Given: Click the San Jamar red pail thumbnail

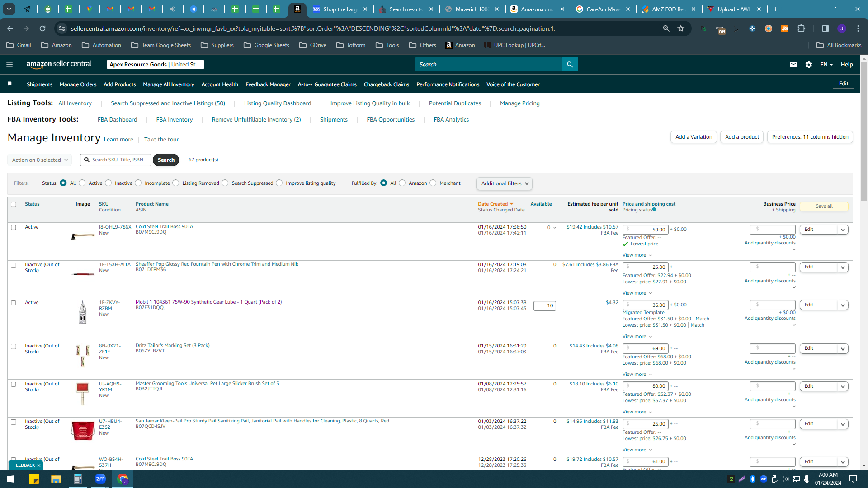Looking at the screenshot, I should coord(83,430).
